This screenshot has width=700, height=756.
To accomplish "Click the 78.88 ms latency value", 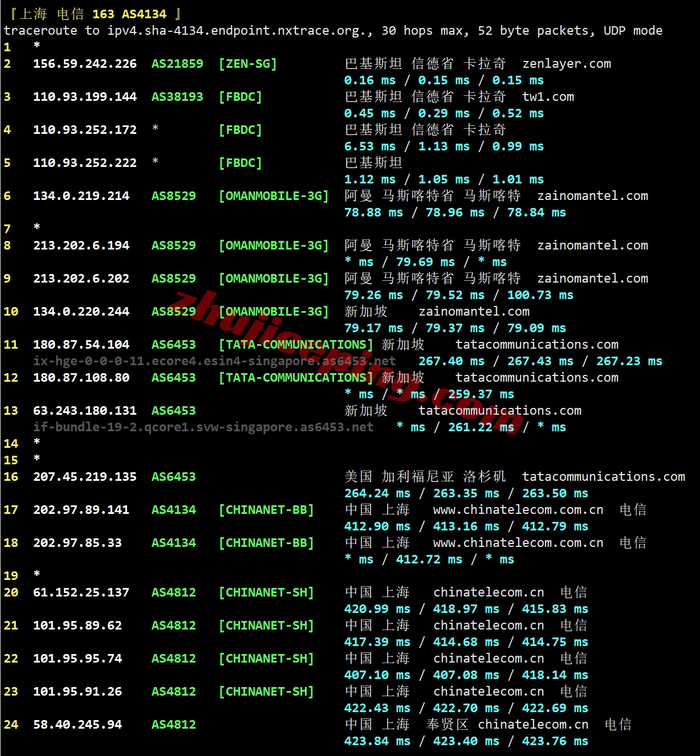I will click(373, 213).
